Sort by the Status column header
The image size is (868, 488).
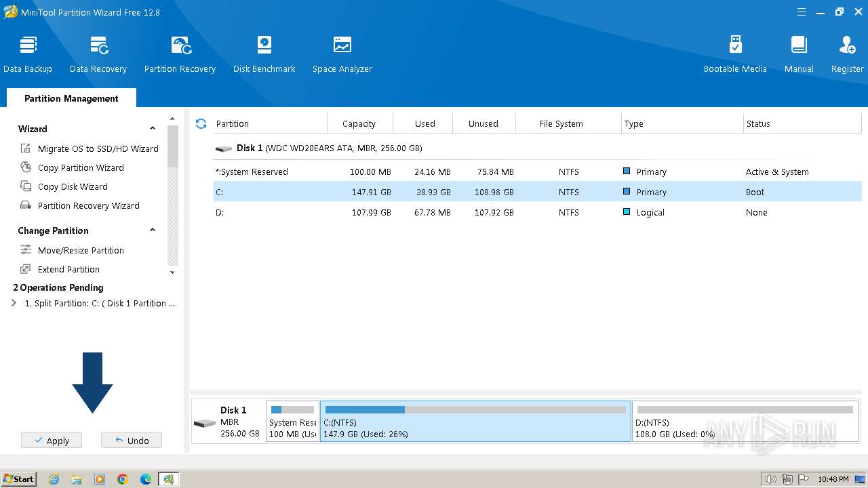point(802,123)
